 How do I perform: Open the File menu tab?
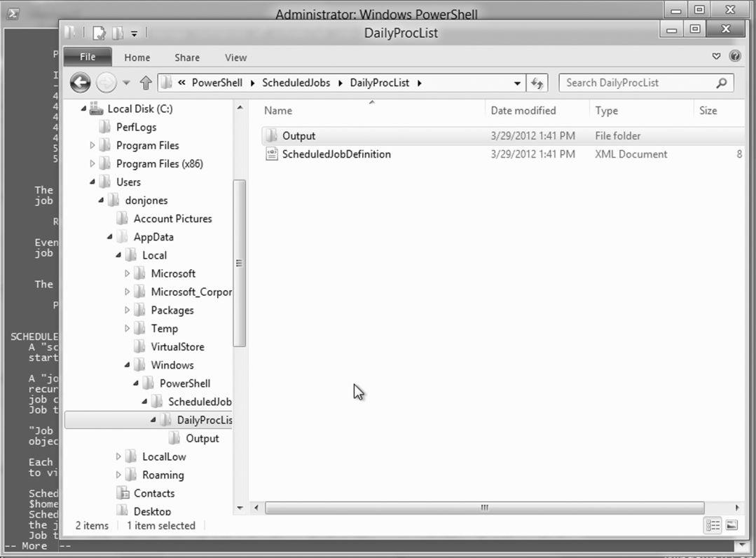[88, 57]
